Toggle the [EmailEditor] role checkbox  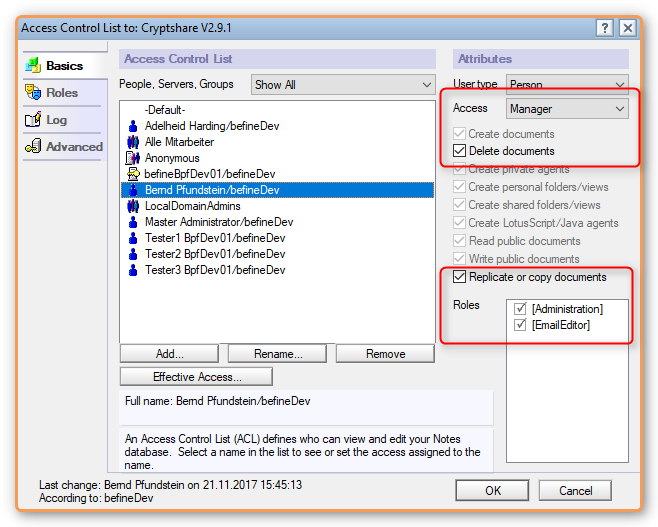click(x=520, y=325)
